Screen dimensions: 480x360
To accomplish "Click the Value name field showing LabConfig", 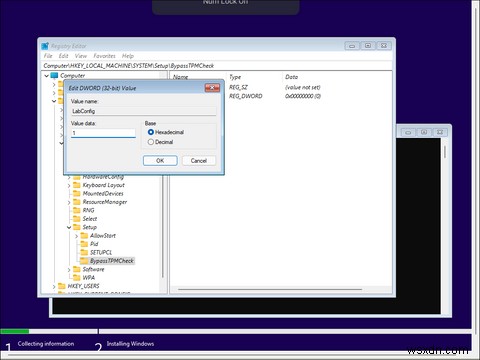I will point(143,111).
